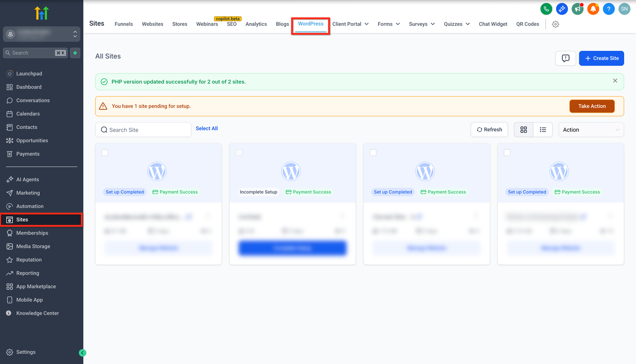Image resolution: width=636 pixels, height=364 pixels.
Task: Open the phone dialer icon
Action: [x=546, y=9]
